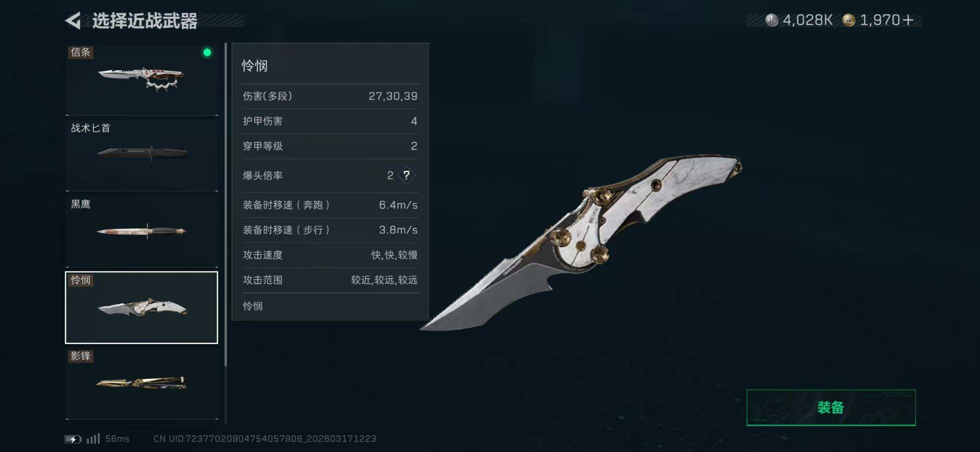Tap the plus sign to add currency
The height and width of the screenshot is (452, 980).
point(908,20)
